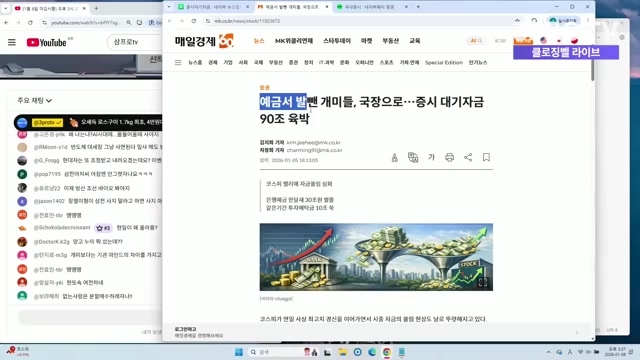Open the AI search button on mk.co.kr
640x360 pixels.
click(x=476, y=41)
